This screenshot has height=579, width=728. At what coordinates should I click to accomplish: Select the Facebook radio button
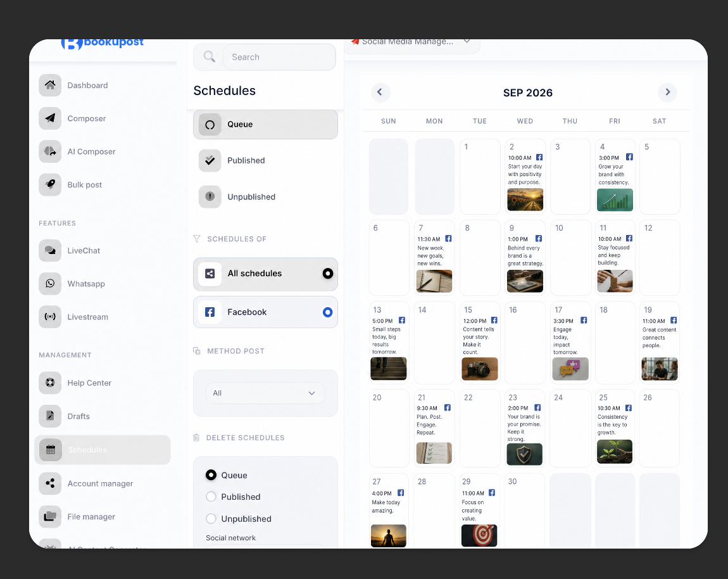tap(328, 312)
